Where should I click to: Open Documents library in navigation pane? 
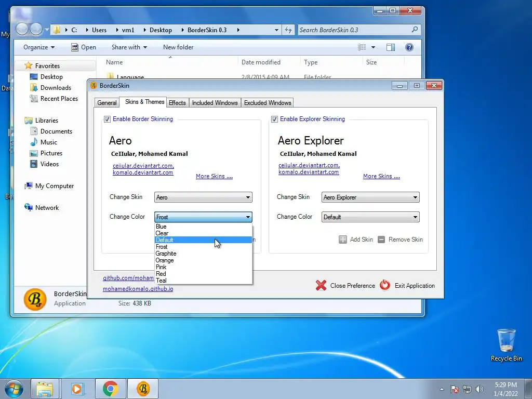coord(56,131)
